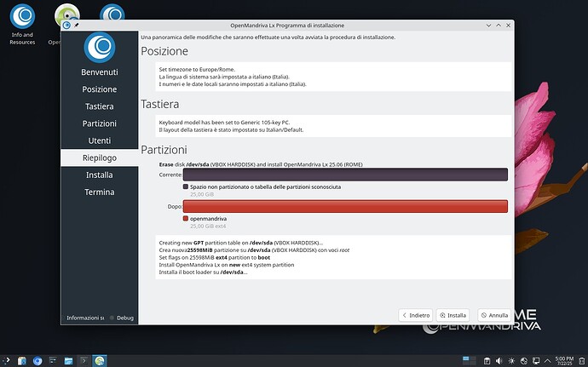Image resolution: width=588 pixels, height=367 pixels.
Task: Click the 'Erase disk /dev/sda' description text
Action: tap(261, 164)
